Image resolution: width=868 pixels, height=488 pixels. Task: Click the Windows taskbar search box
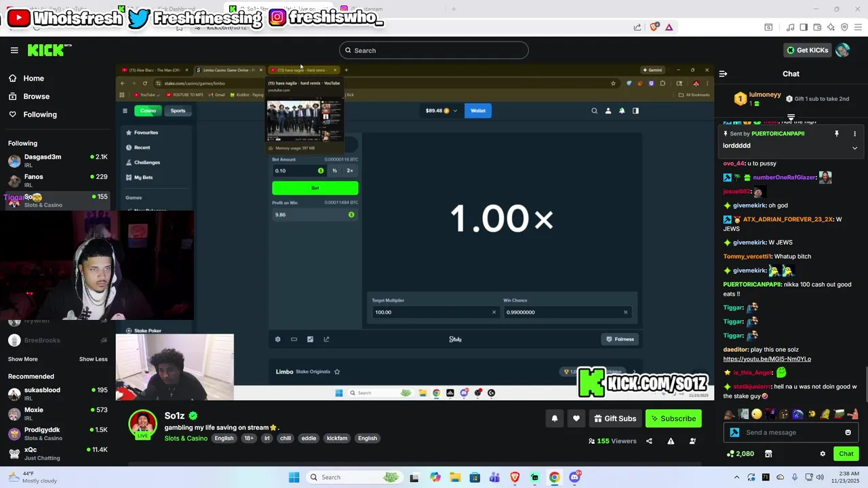(354, 477)
